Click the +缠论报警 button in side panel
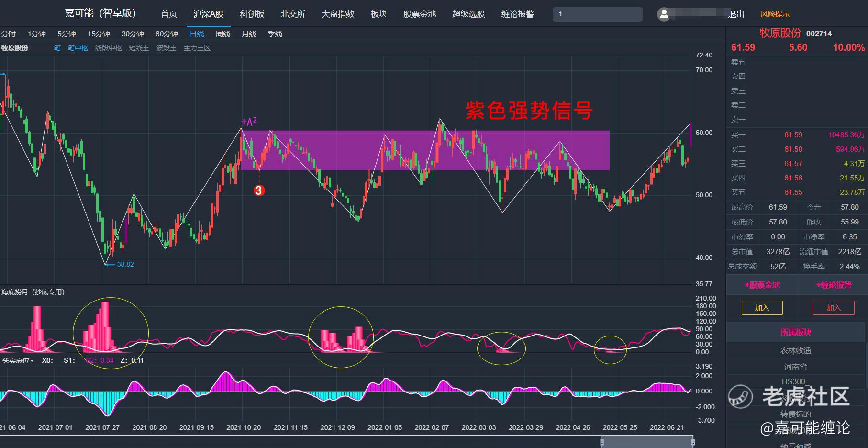Viewport: 868px width, 448px height. click(834, 285)
